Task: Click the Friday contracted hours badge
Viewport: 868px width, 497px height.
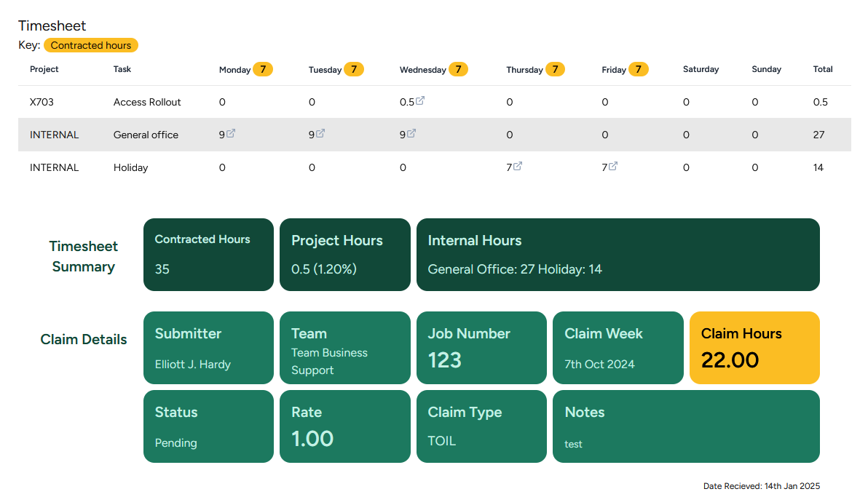Action: point(639,69)
